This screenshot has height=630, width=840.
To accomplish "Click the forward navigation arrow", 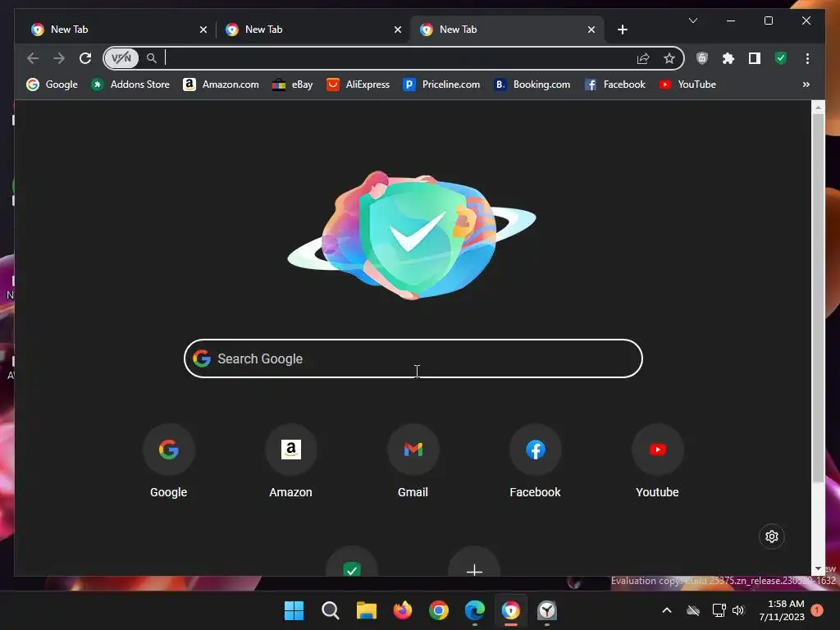I will tap(59, 58).
